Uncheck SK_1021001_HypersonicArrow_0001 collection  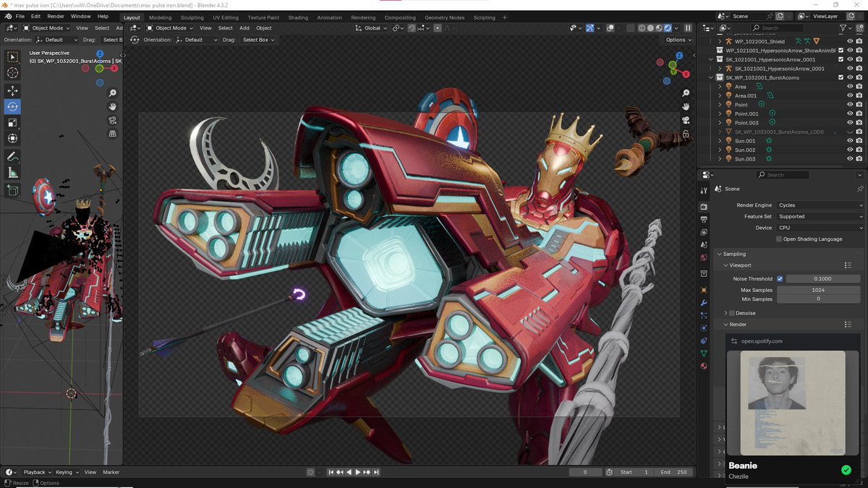click(841, 59)
